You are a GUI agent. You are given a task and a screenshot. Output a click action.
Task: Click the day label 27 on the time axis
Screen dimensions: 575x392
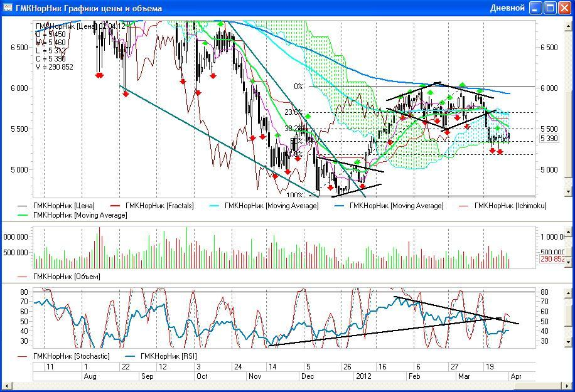tap(454, 367)
